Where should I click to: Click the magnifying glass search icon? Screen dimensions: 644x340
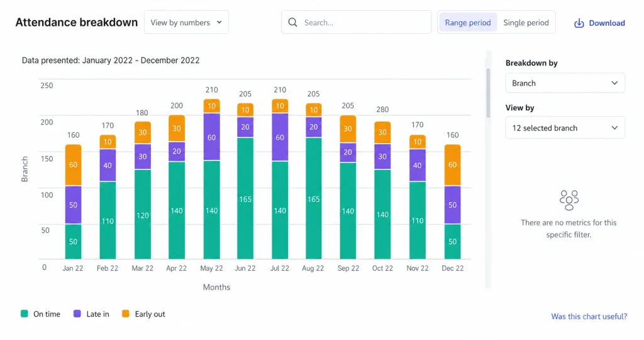(x=292, y=22)
